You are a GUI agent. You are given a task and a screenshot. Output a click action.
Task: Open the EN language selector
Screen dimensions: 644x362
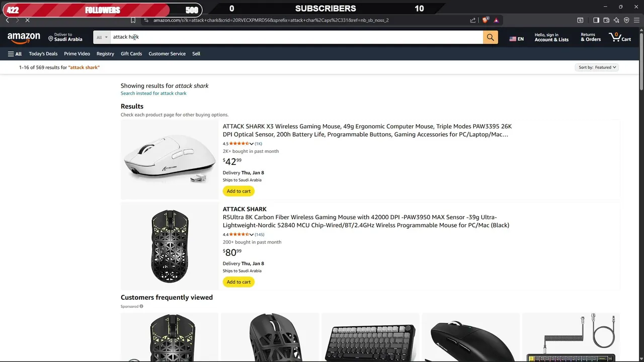(x=516, y=39)
